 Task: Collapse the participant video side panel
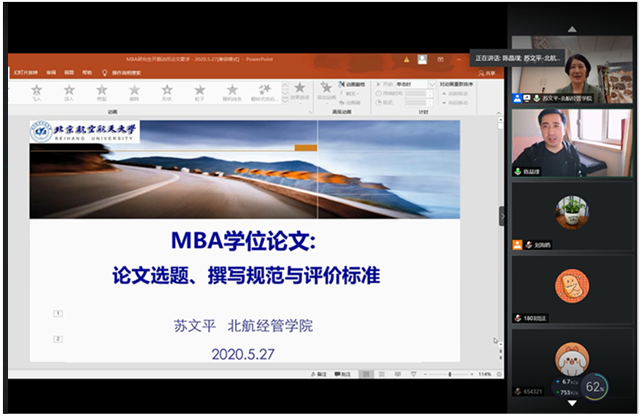click(x=503, y=216)
